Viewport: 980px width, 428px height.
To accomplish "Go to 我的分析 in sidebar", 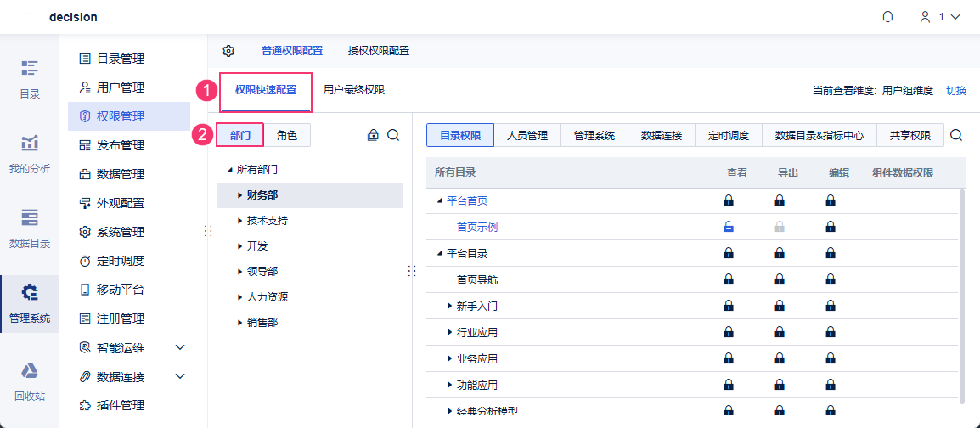I will 30,154.
